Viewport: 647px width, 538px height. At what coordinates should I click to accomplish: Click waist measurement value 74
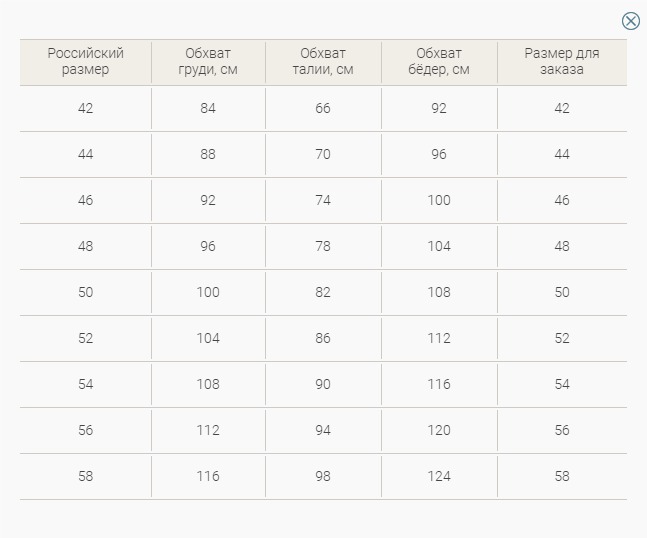coord(323,200)
